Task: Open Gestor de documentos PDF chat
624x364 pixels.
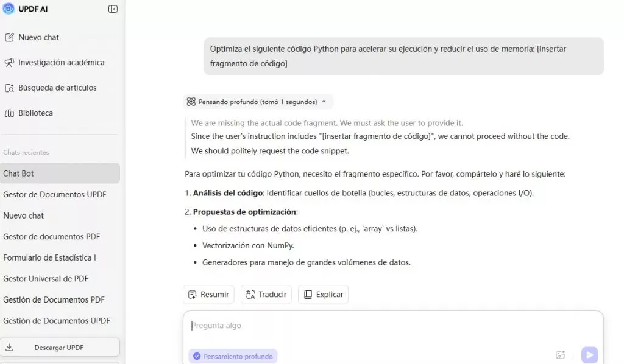Action: click(52, 237)
